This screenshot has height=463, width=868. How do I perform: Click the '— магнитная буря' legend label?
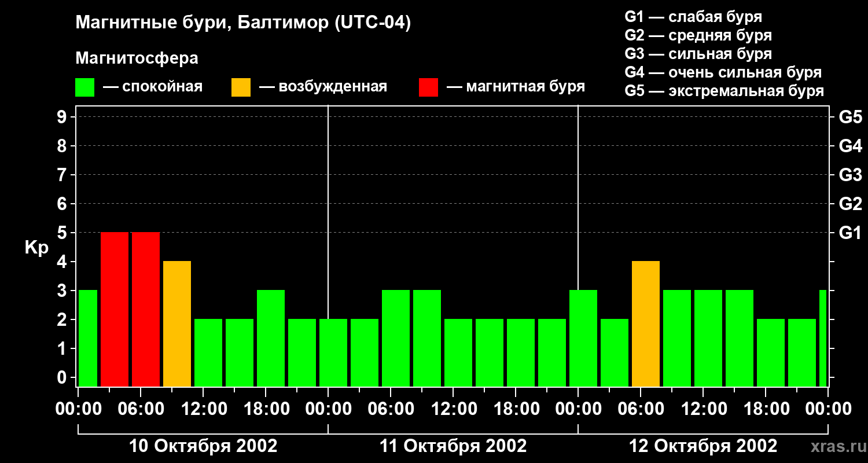click(x=516, y=87)
